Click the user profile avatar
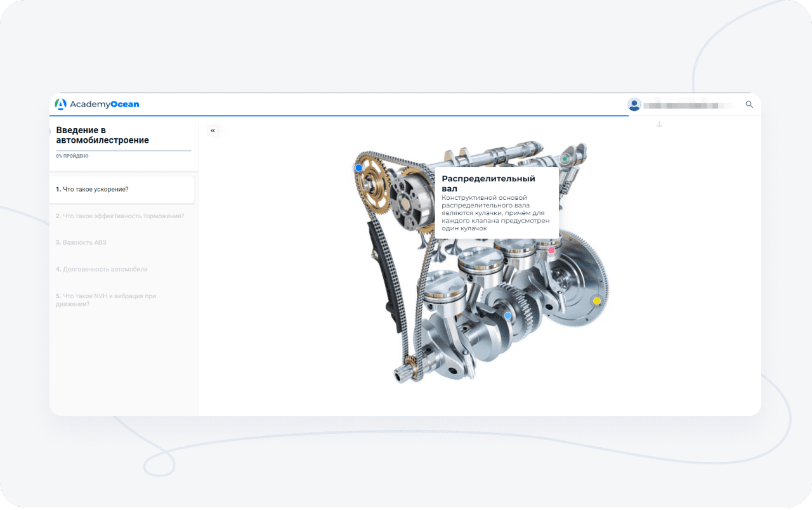This screenshot has height=510, width=812. point(634,105)
